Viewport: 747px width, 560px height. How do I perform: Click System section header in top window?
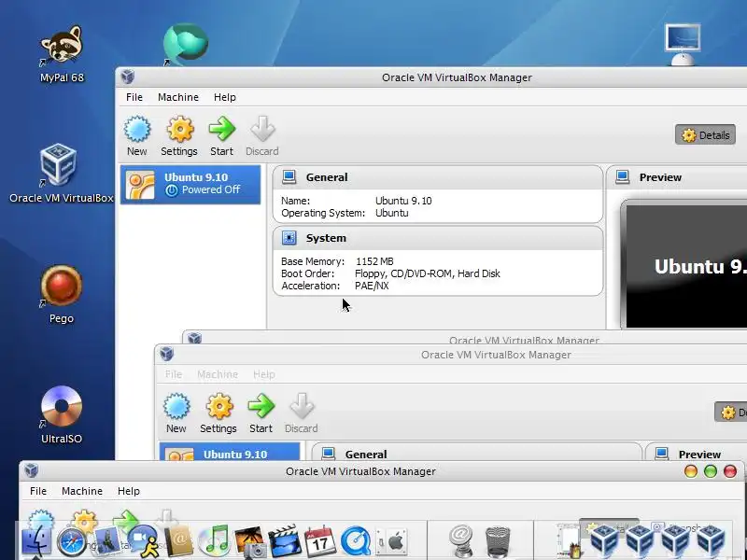[x=438, y=238]
